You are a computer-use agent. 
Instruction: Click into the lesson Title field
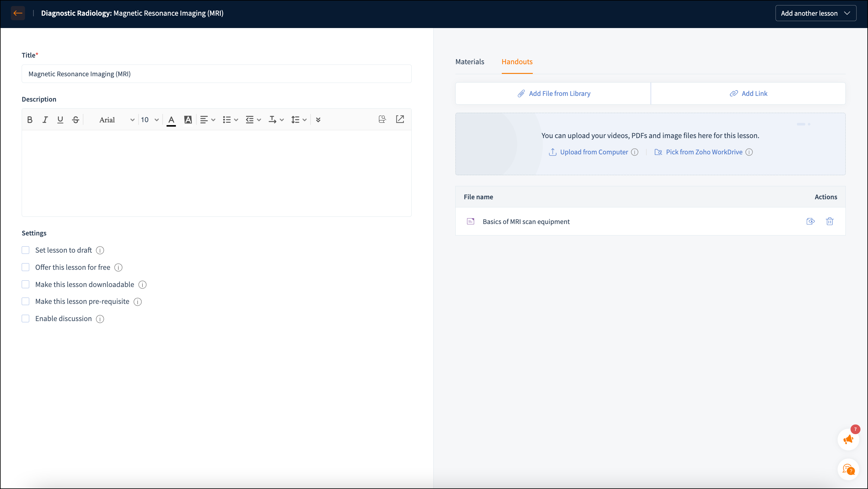point(216,74)
